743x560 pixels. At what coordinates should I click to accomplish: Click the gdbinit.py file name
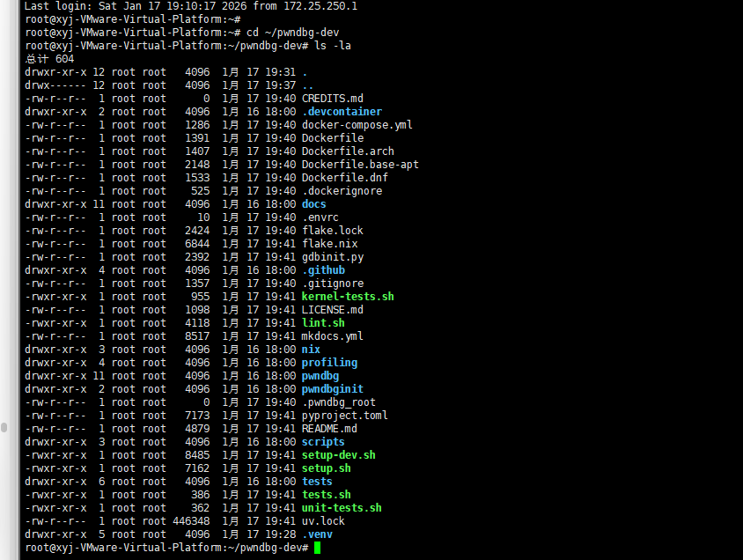pyautogui.click(x=333, y=257)
